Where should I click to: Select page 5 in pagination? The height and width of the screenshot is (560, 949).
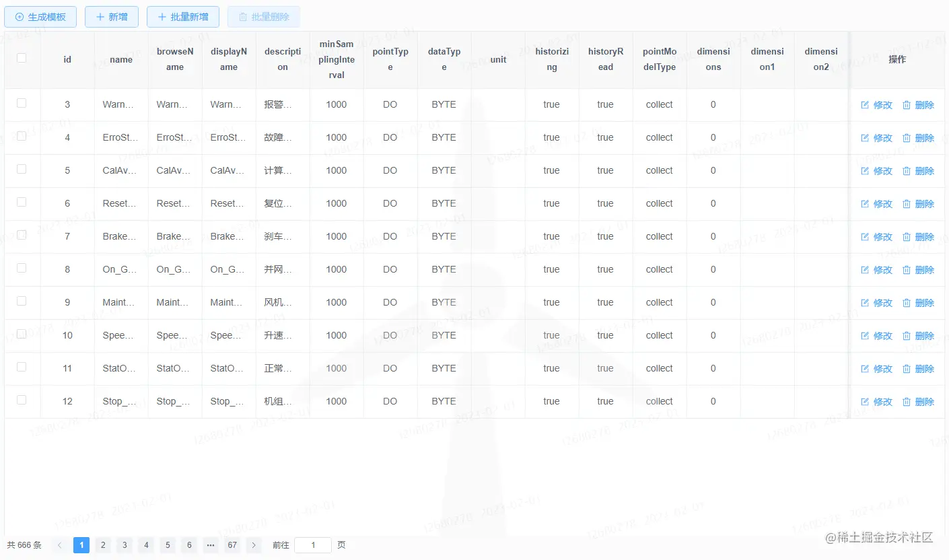tap(168, 545)
